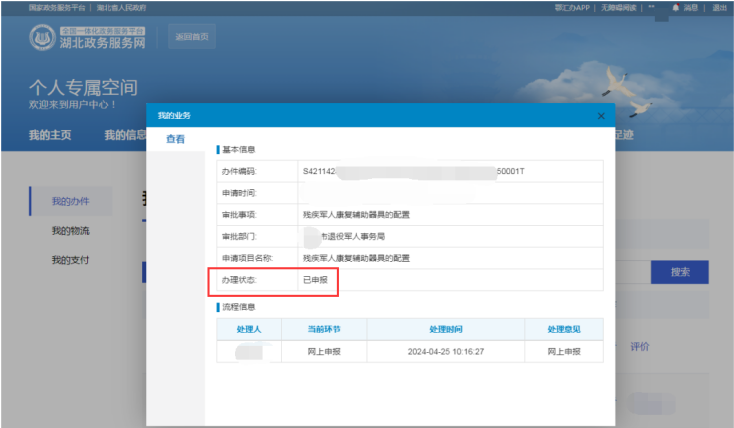
Task: Open the 湖北省人民政府 link
Action: [121, 7]
